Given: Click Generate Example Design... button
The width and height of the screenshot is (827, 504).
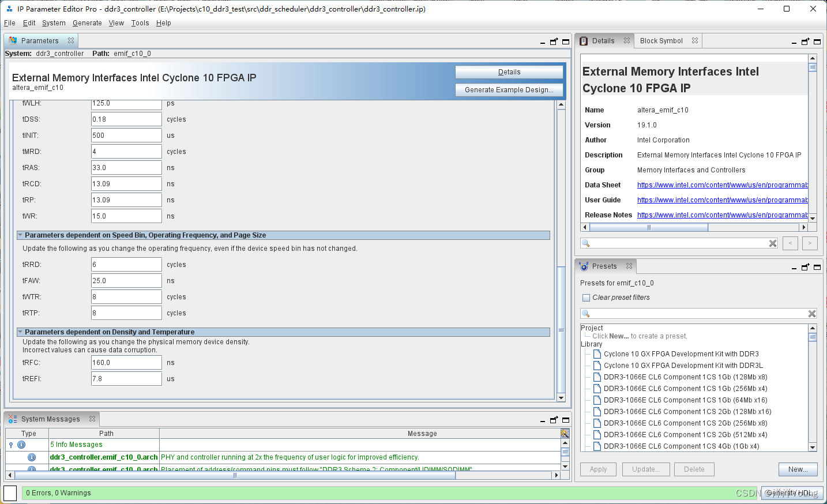Looking at the screenshot, I should click(x=509, y=90).
